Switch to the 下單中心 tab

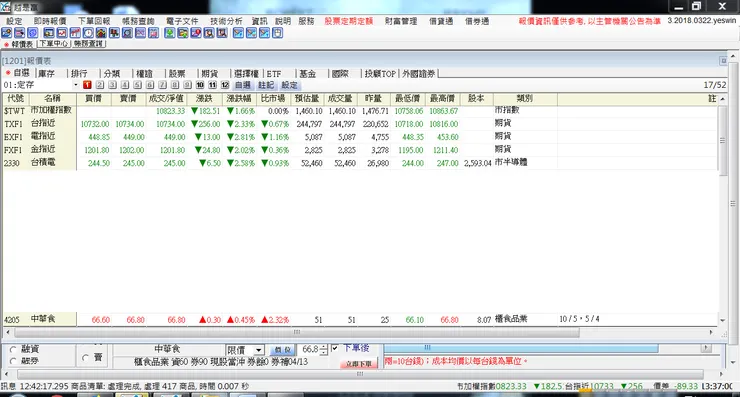click(x=54, y=43)
